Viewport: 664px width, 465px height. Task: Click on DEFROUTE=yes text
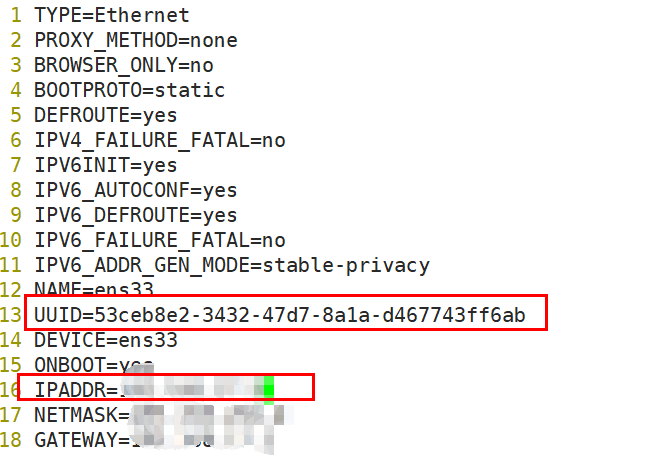click(105, 116)
